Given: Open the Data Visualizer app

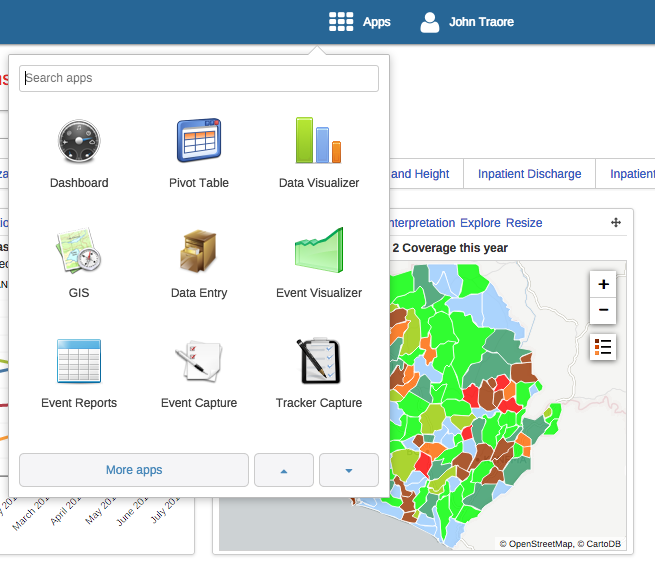Looking at the screenshot, I should (319, 142).
